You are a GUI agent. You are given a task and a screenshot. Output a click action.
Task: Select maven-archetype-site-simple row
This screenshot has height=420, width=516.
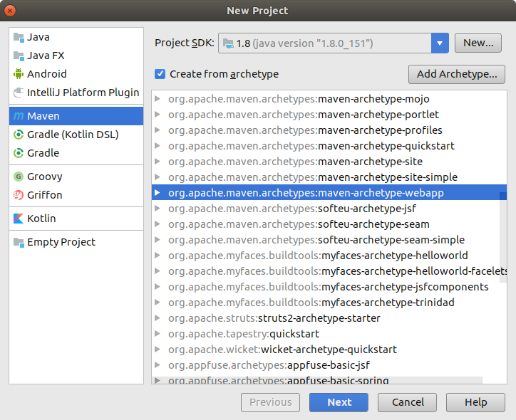point(329,177)
